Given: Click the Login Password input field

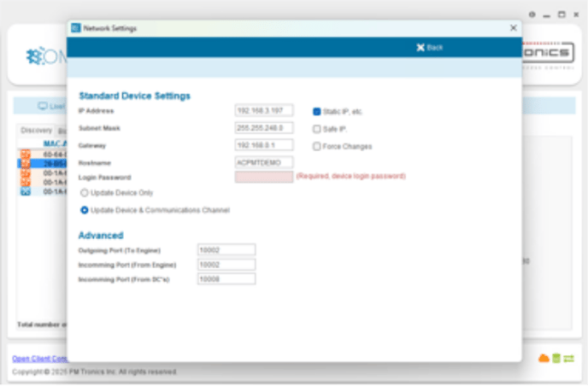Looking at the screenshot, I should 263,177.
